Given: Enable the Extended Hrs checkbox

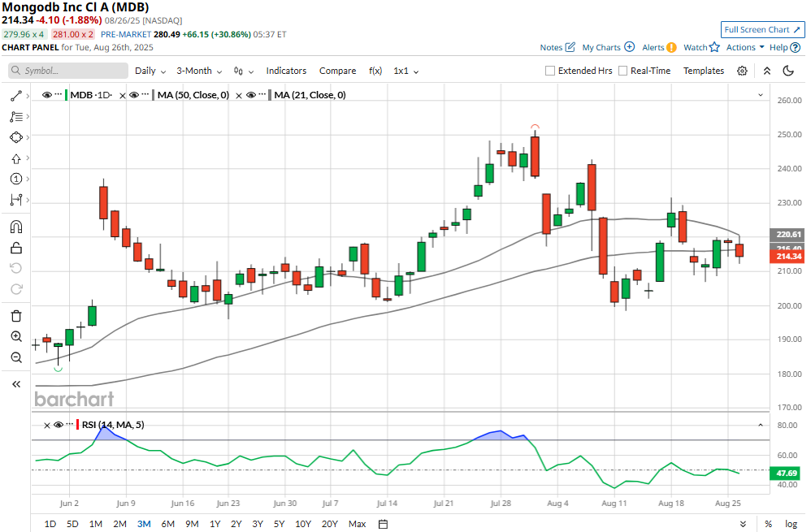Looking at the screenshot, I should point(550,71).
